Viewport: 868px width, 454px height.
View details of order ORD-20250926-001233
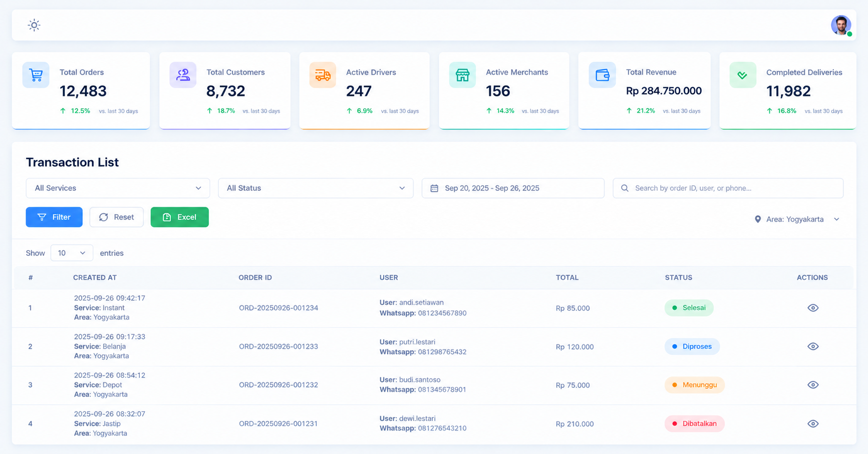click(813, 346)
